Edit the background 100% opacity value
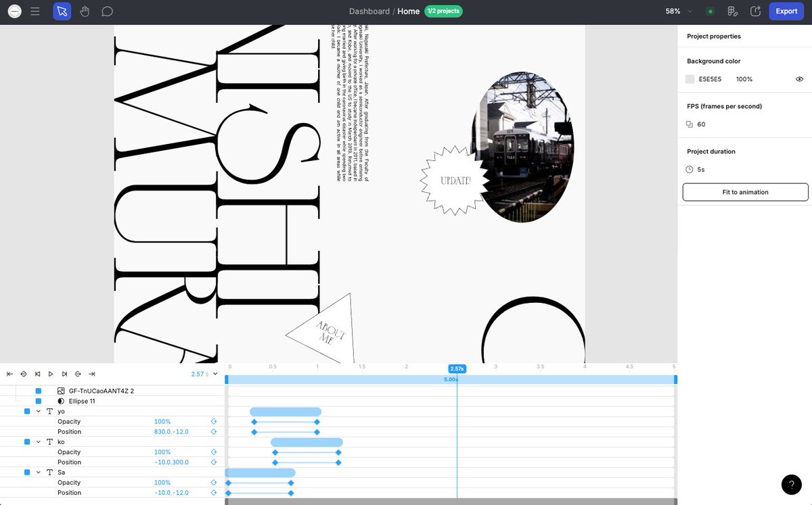The height and width of the screenshot is (505, 812). [x=744, y=79]
